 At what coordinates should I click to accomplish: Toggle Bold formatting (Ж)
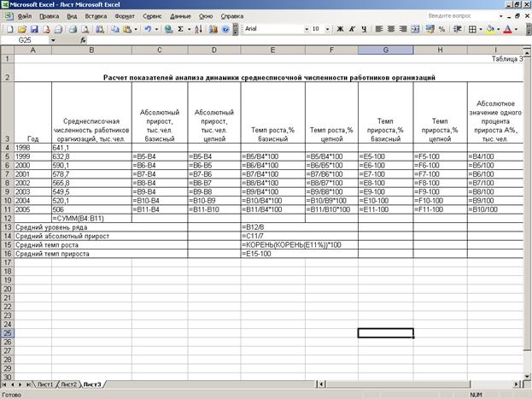340,29
